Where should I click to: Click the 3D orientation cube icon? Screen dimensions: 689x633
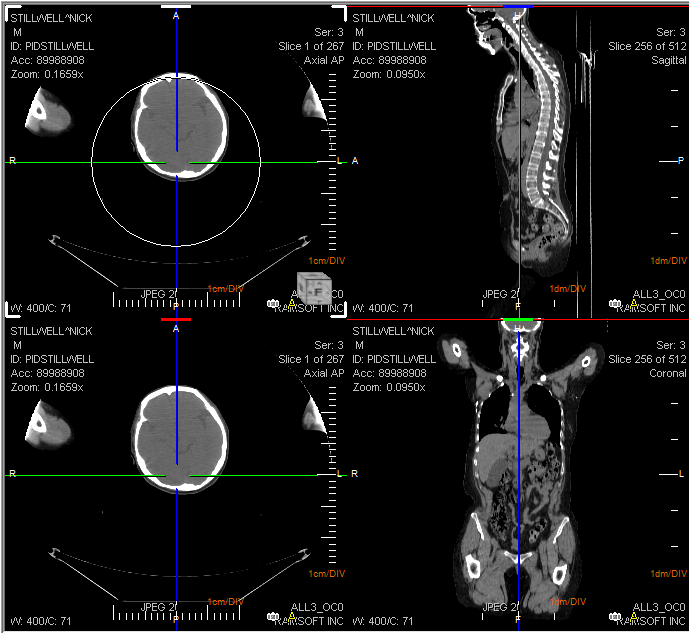pyautogui.click(x=313, y=287)
